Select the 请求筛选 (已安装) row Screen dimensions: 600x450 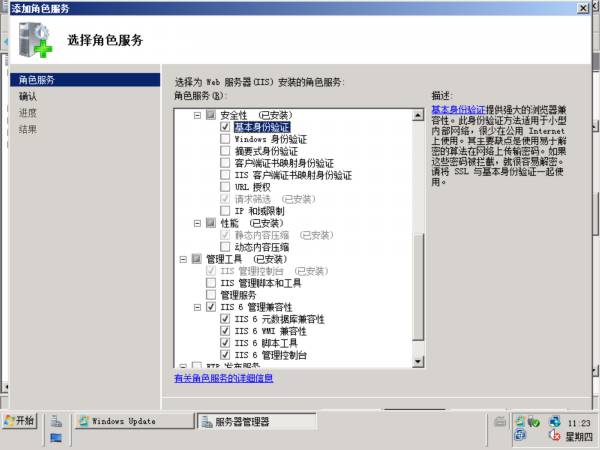[275, 199]
